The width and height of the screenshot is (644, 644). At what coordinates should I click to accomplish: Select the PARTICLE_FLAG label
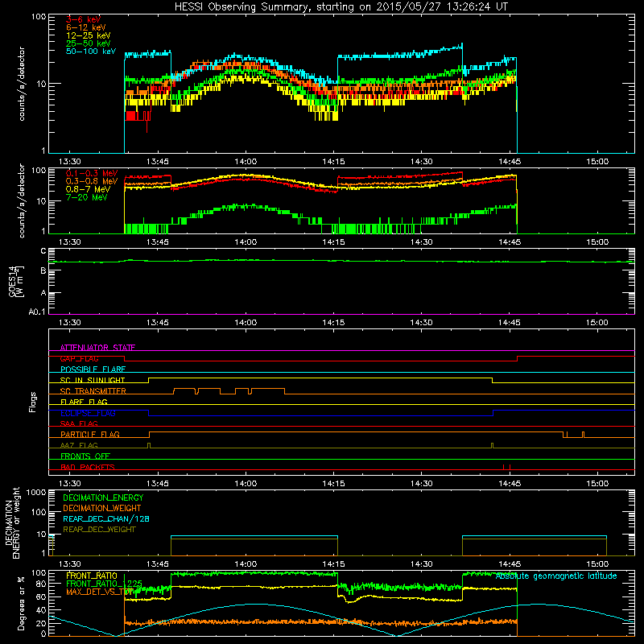coord(90,435)
